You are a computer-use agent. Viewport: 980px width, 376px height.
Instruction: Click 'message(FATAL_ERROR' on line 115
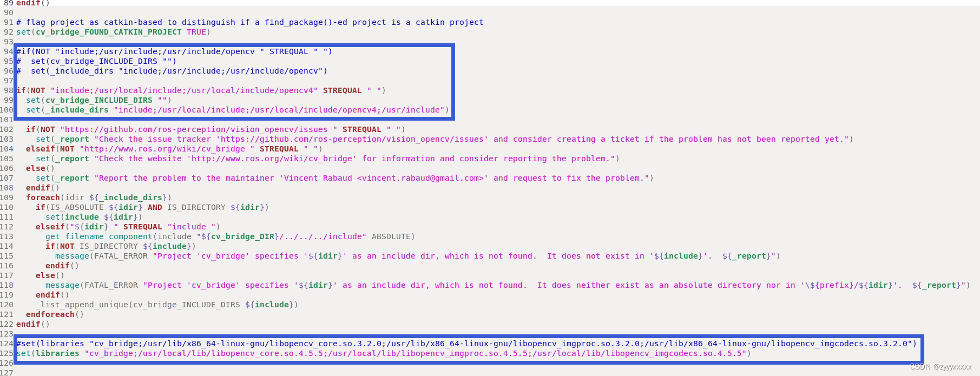(101, 256)
